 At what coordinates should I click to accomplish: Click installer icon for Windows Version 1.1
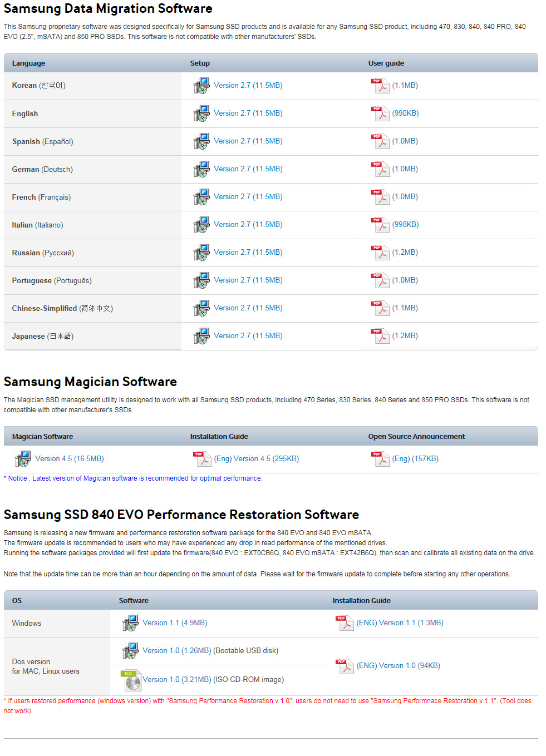point(130,623)
